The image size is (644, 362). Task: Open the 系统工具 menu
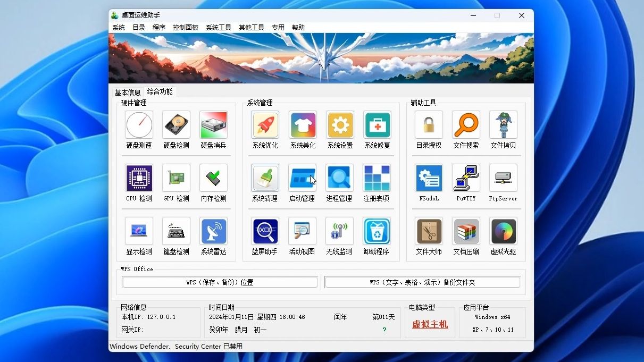[219, 28]
